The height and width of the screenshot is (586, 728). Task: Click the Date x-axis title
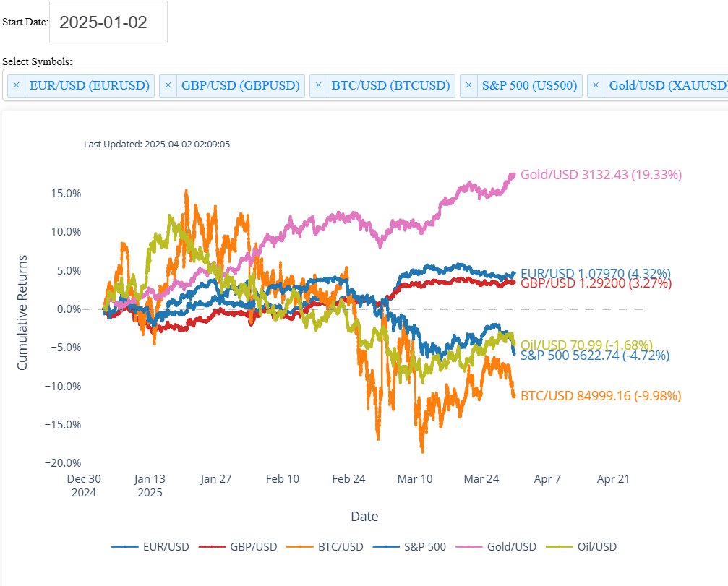click(x=364, y=517)
